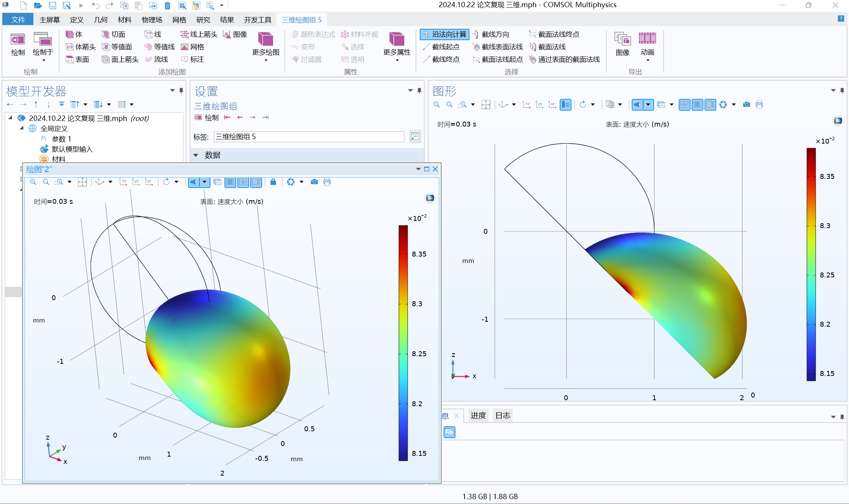
Task: Click the 截线起点 first point icon
Action: click(441, 47)
